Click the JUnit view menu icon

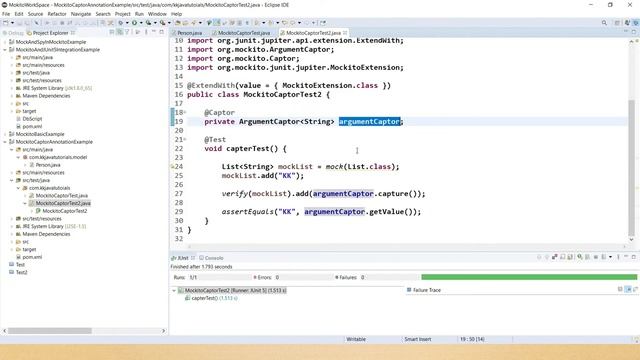point(618,257)
